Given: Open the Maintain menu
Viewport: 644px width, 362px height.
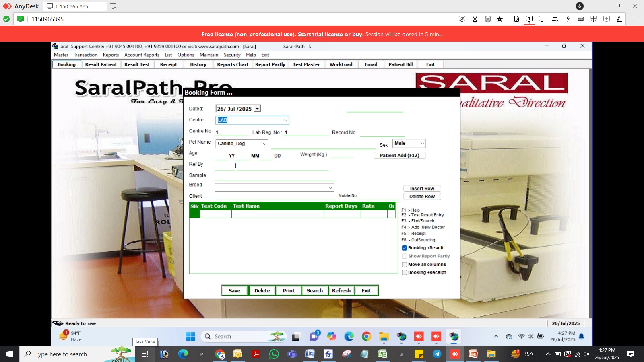Looking at the screenshot, I should 209,55.
